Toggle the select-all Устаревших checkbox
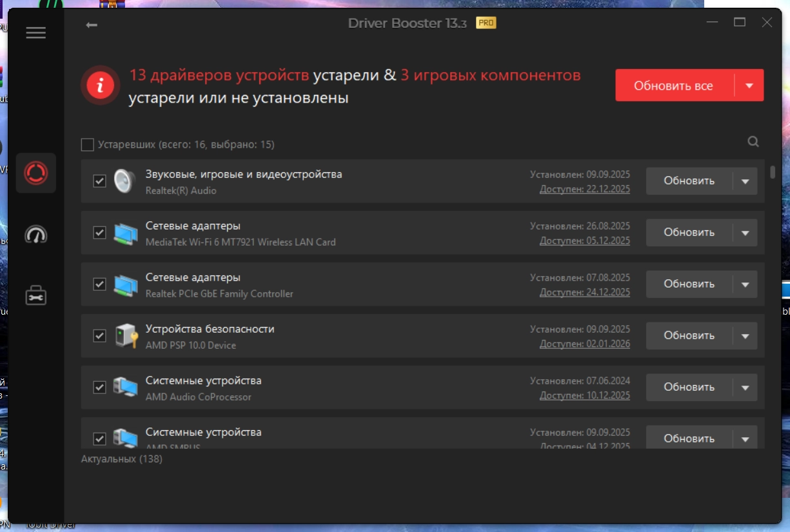790x532 pixels. 88,144
